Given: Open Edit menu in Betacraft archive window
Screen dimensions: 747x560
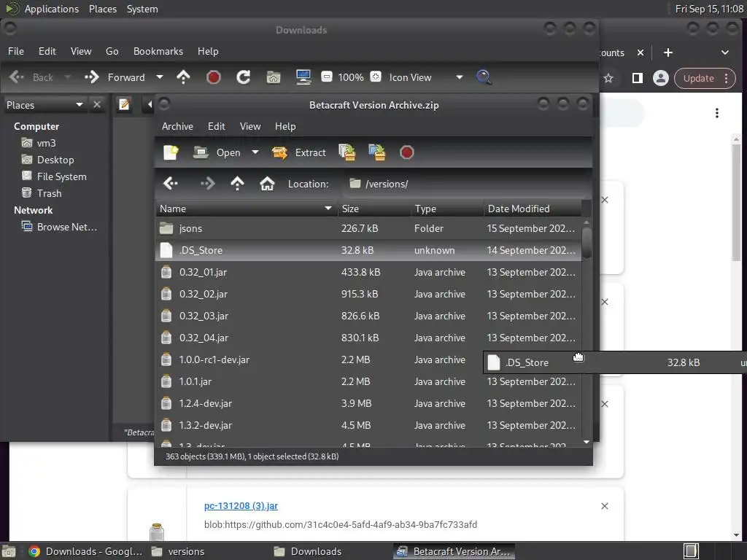Looking at the screenshot, I should 216,126.
